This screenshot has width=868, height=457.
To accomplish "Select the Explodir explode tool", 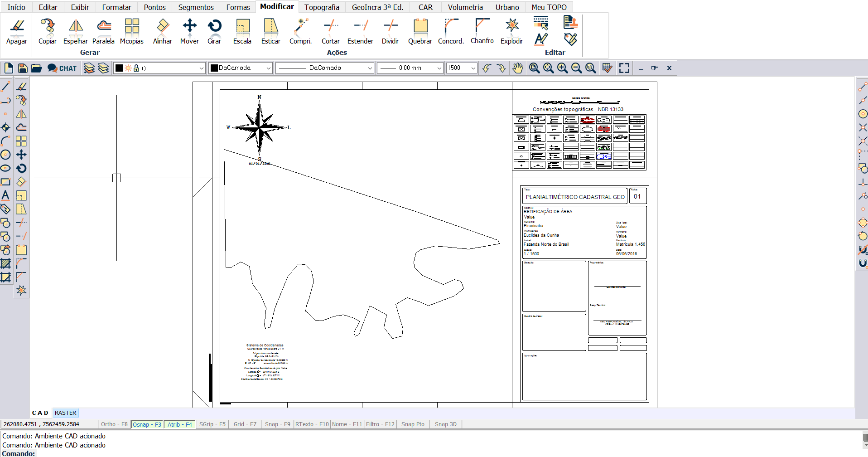I will point(511,32).
